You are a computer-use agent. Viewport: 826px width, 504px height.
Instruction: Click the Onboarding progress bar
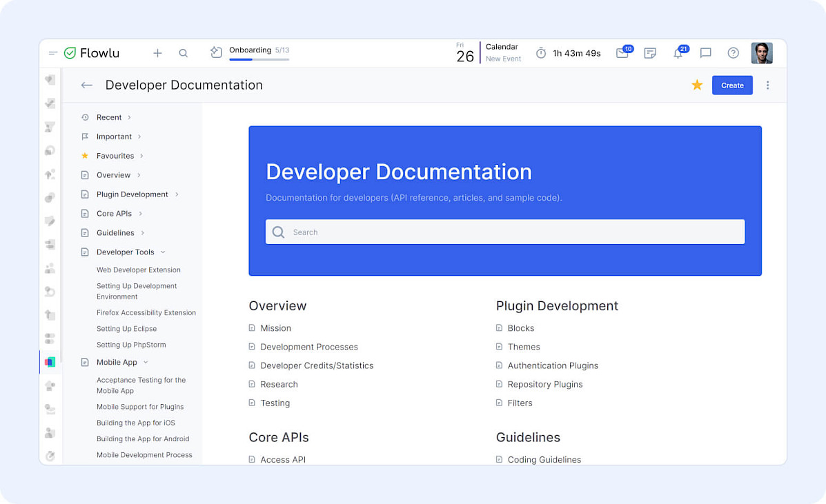pos(259,59)
